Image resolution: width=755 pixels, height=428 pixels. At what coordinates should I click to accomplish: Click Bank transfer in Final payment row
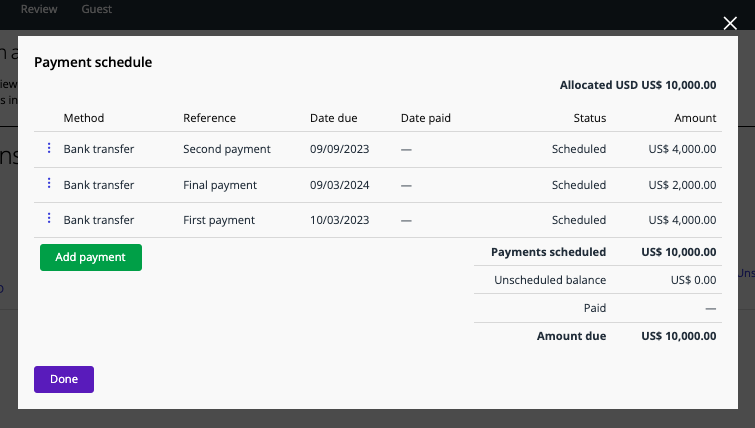click(99, 185)
